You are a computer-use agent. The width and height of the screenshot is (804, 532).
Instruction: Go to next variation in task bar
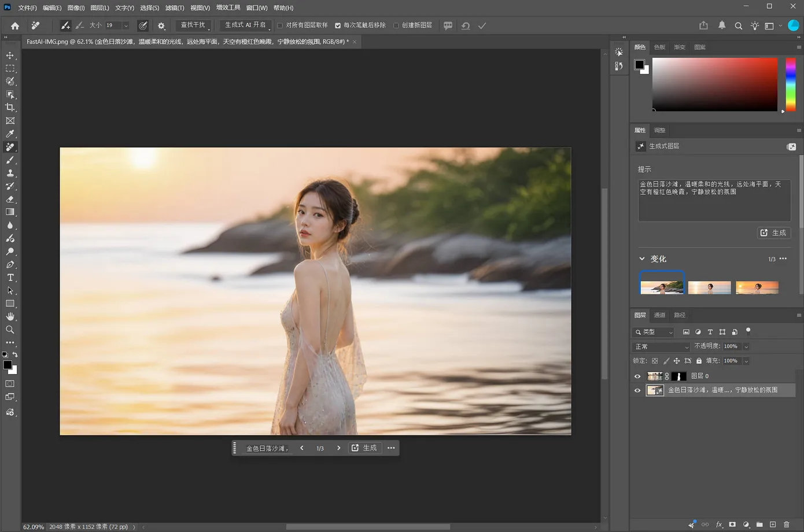pos(338,448)
